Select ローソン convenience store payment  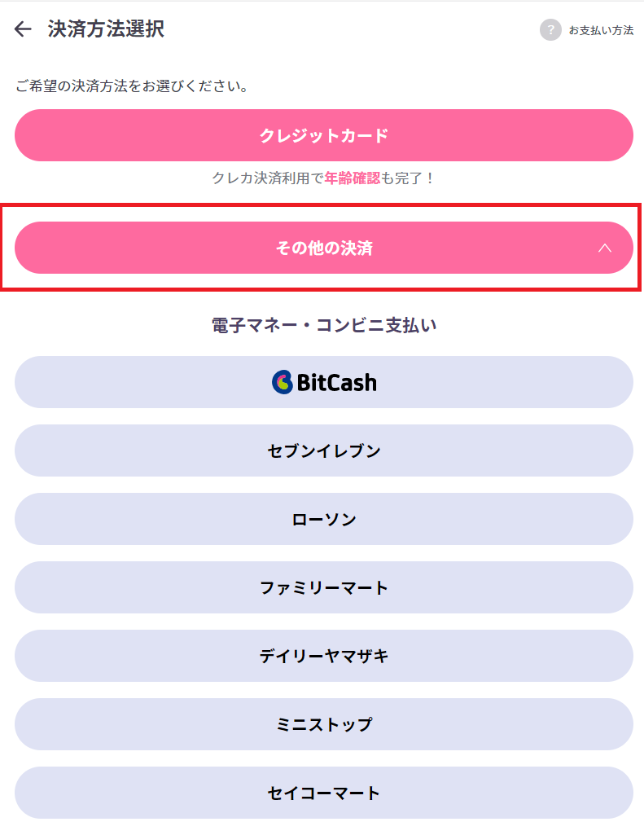pyautogui.click(x=323, y=519)
